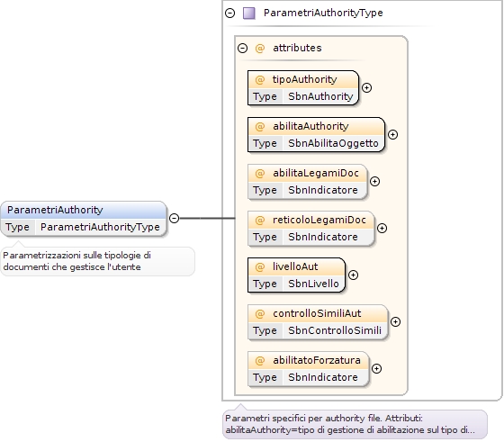
Task: Click SbnIndicatore type of abilitatoForzatura
Action: [x=323, y=377]
